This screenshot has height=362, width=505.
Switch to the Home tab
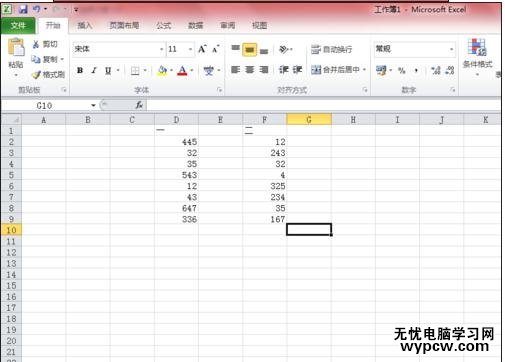[x=53, y=25]
